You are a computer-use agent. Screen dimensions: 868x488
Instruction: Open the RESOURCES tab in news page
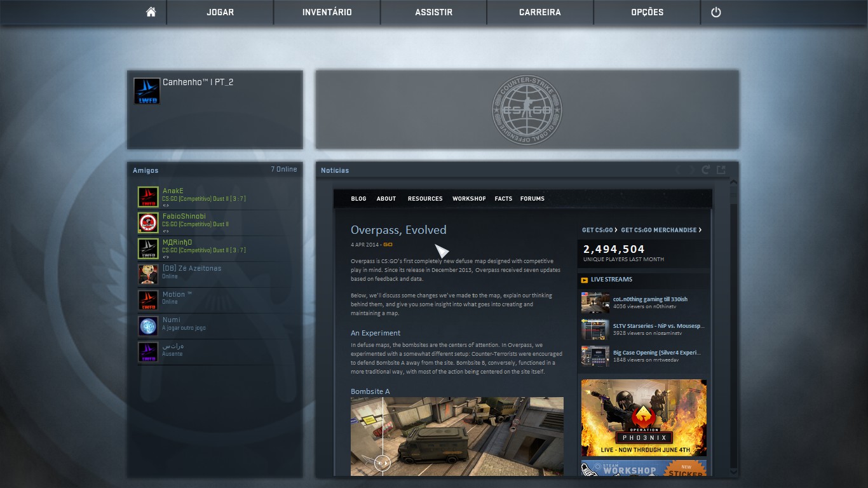(425, 199)
